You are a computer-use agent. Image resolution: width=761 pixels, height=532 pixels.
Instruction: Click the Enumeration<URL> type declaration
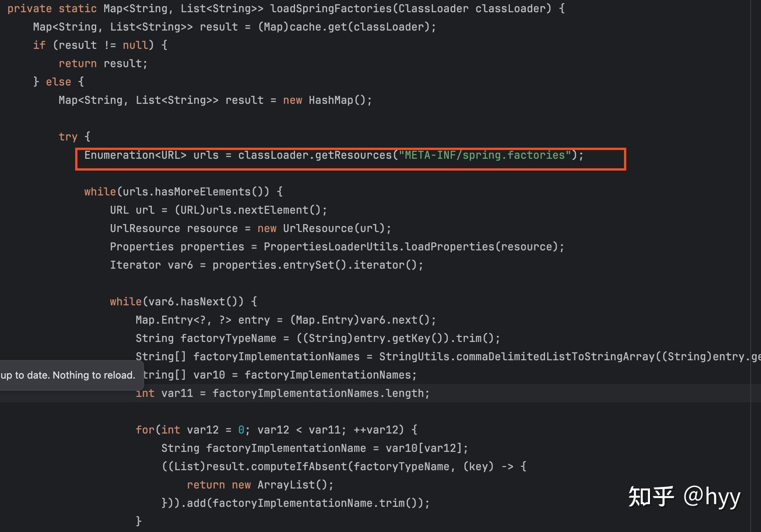pos(135,155)
